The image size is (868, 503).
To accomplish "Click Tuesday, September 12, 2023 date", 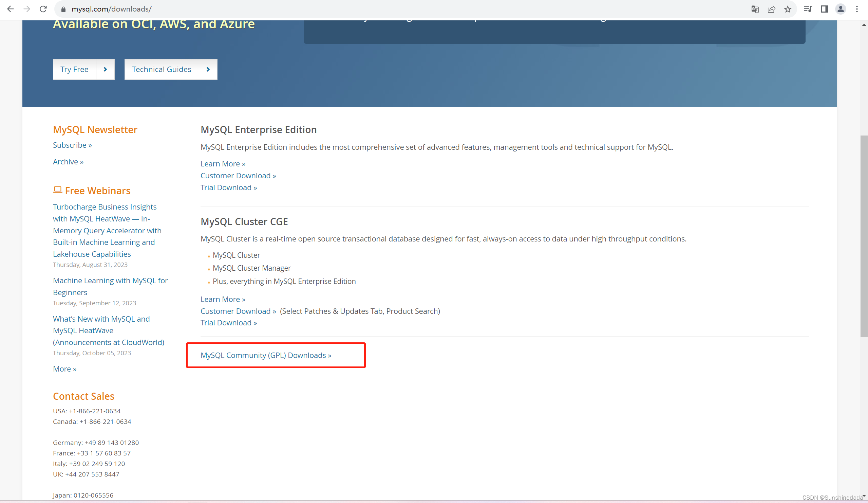I will [94, 303].
